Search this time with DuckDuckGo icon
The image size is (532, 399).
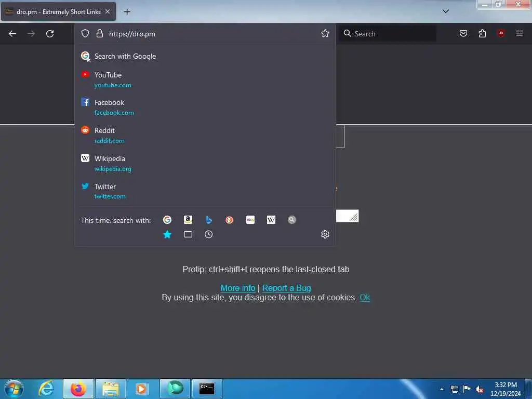(x=229, y=220)
